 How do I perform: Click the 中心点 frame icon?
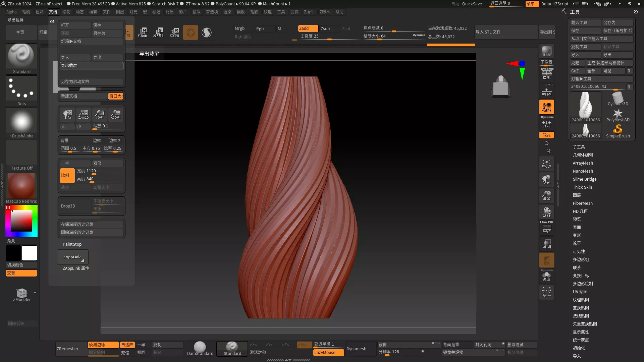coord(546,164)
